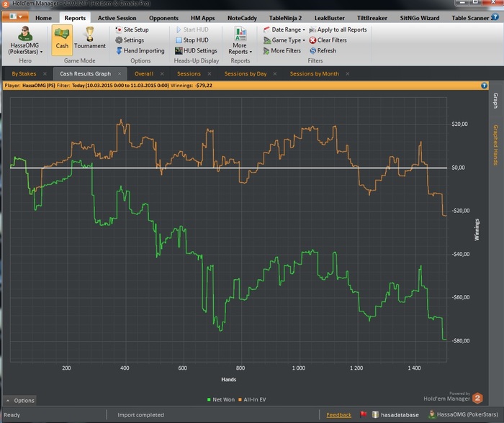Open Site Setup options
Image resolution: width=504 pixels, height=423 pixels.
[x=135, y=29]
